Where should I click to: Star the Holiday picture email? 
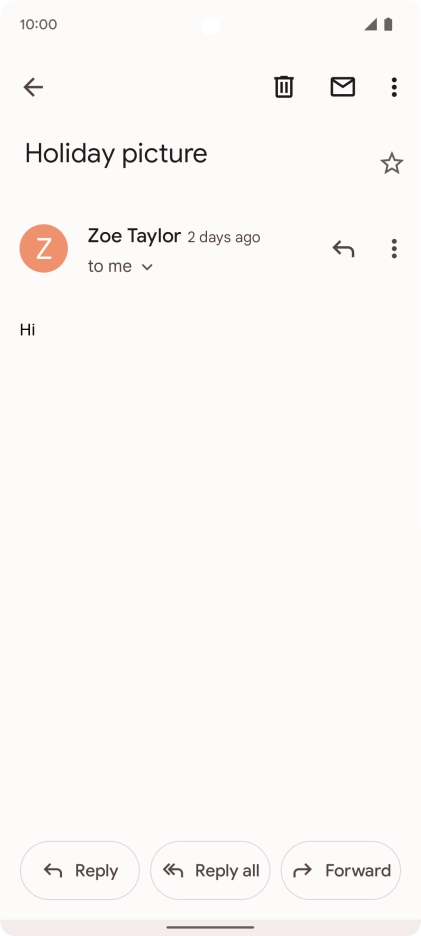pyautogui.click(x=392, y=164)
